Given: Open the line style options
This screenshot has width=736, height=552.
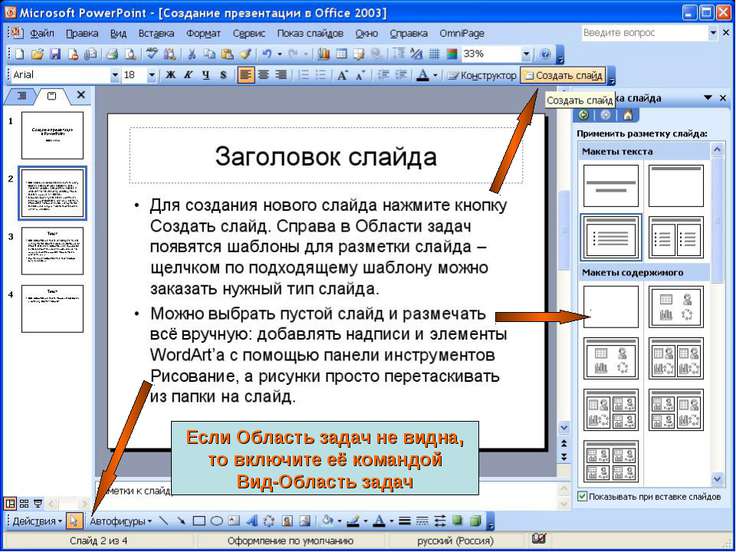Looking at the screenshot, I should point(405,521).
